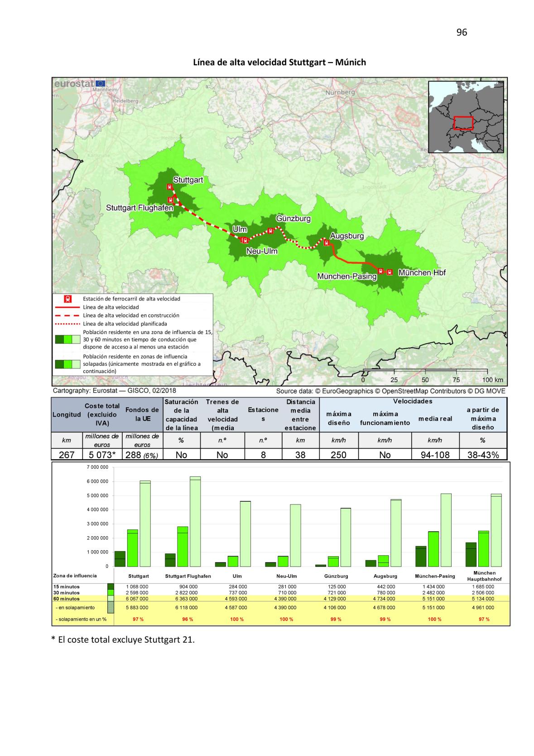Click the Stuttgart 21 footnote text

coord(123,640)
